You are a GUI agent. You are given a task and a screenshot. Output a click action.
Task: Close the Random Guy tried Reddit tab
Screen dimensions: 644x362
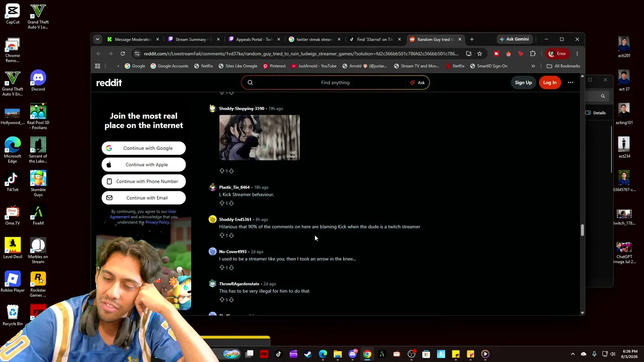(459, 39)
